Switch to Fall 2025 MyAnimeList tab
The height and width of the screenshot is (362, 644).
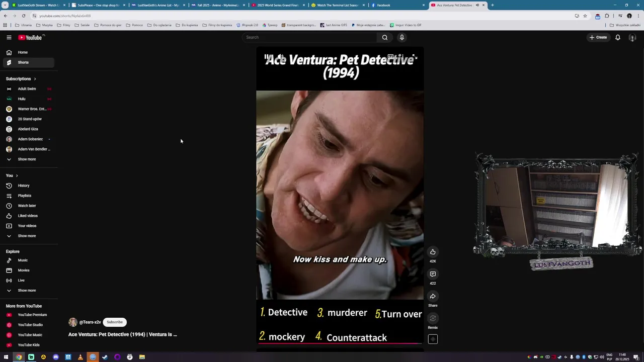click(x=218, y=5)
